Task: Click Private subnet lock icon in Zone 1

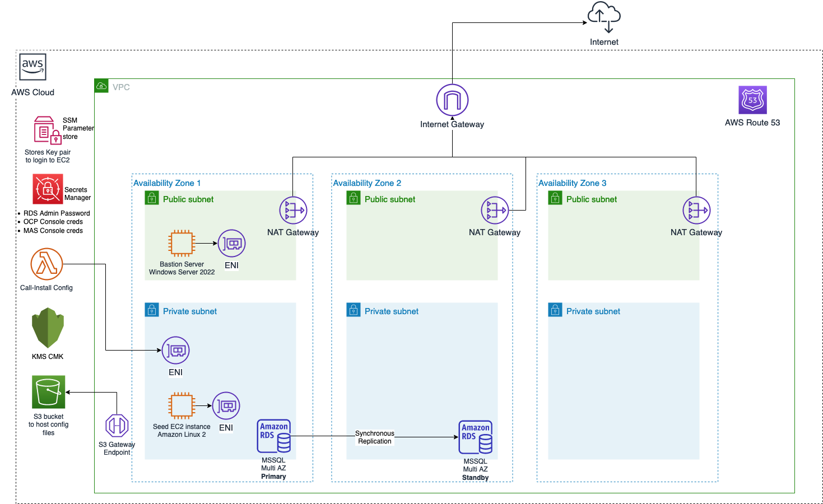Action: point(152,310)
